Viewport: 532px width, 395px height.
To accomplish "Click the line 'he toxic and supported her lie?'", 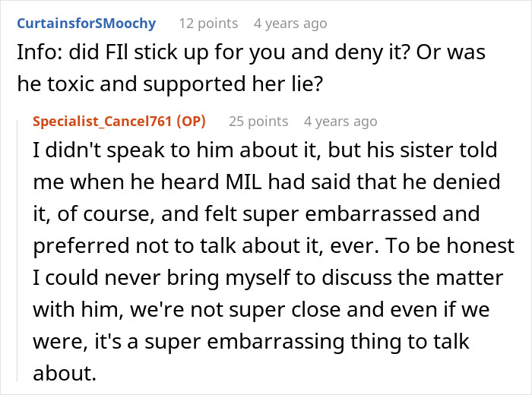I will [x=170, y=84].
